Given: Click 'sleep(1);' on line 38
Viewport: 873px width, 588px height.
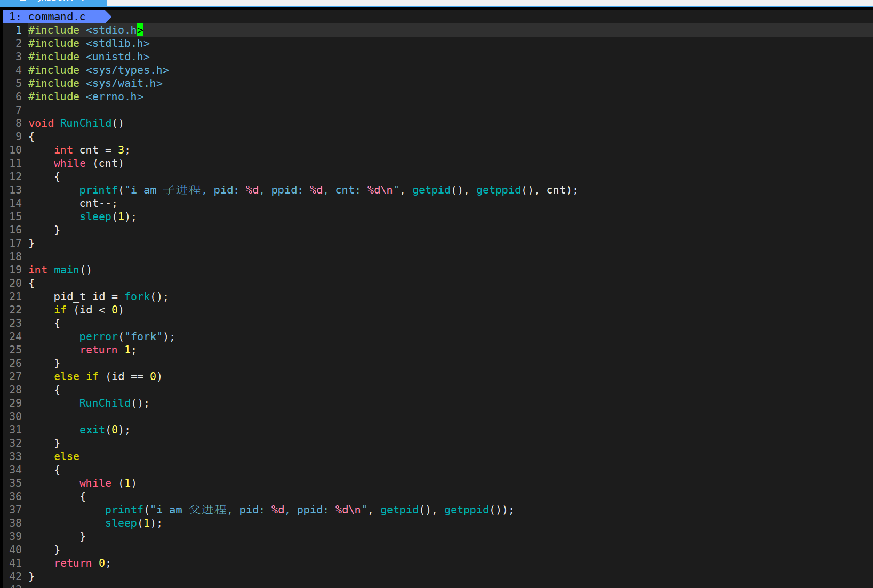Looking at the screenshot, I should point(133,523).
